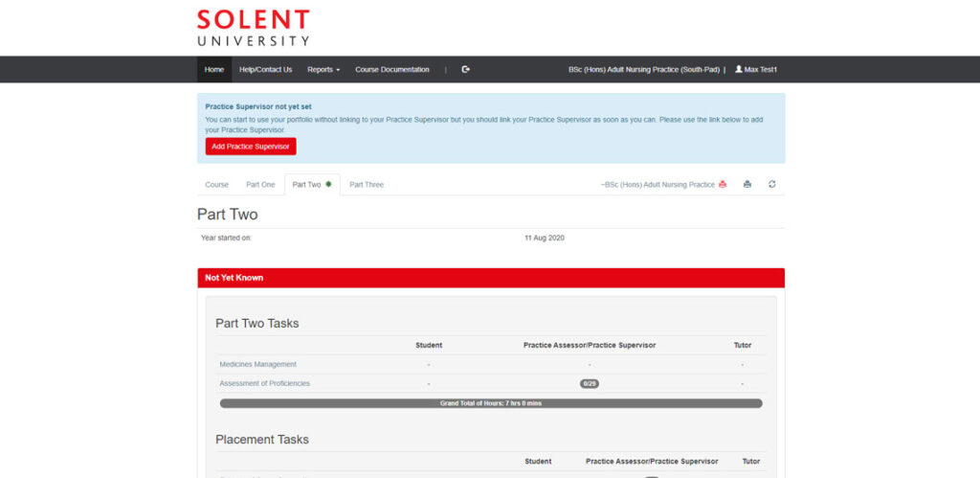Click the Solent University logo
The width and height of the screenshot is (980, 478).
pos(253,28)
